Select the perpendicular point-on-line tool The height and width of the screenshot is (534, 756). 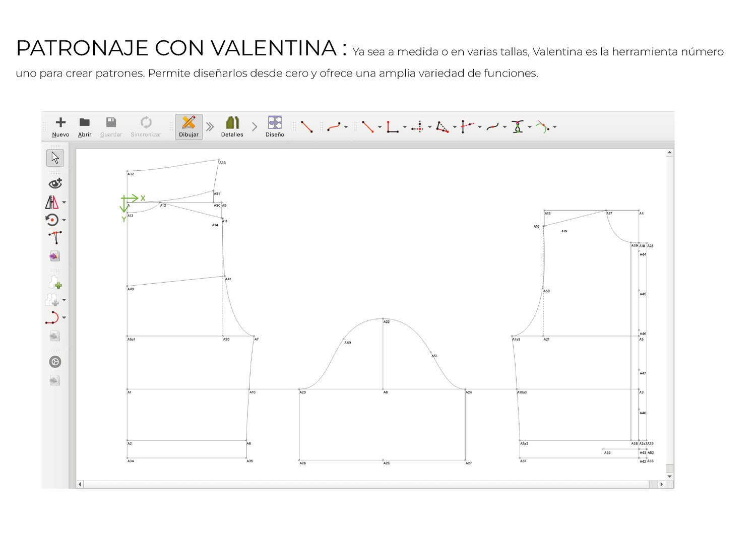click(467, 126)
